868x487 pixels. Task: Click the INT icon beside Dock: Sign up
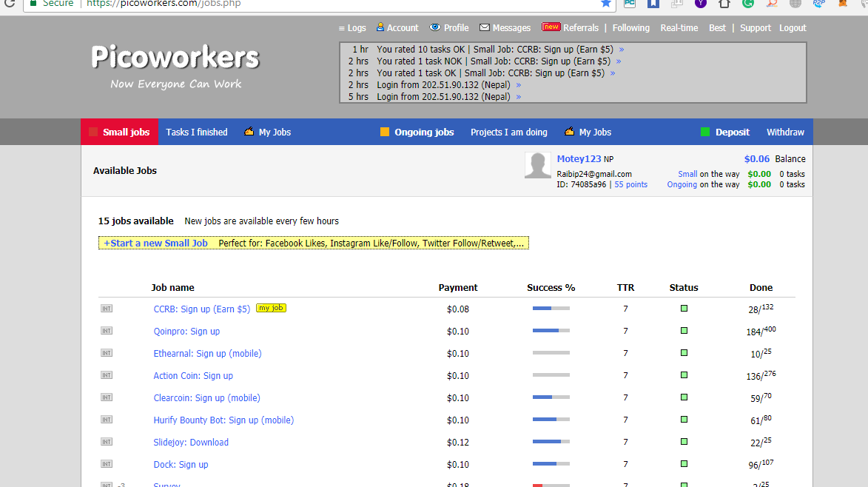pyautogui.click(x=107, y=464)
